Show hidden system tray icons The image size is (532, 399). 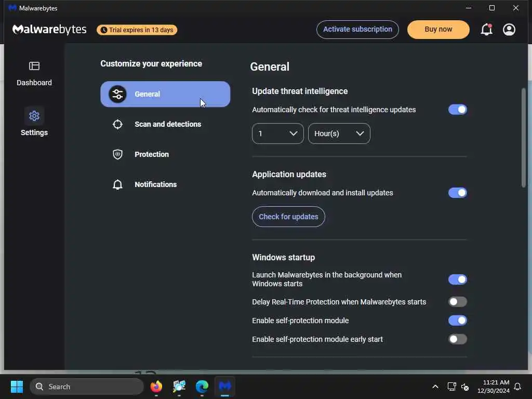pos(435,387)
